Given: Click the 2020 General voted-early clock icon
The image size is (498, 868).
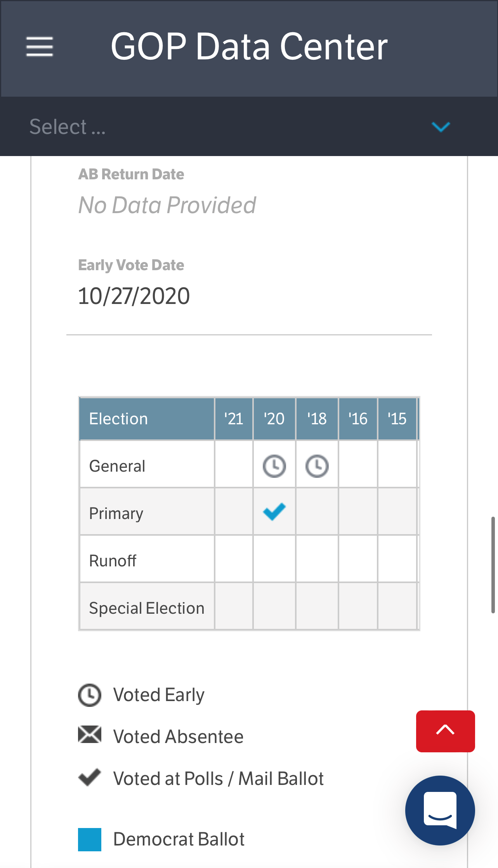Looking at the screenshot, I should [274, 466].
